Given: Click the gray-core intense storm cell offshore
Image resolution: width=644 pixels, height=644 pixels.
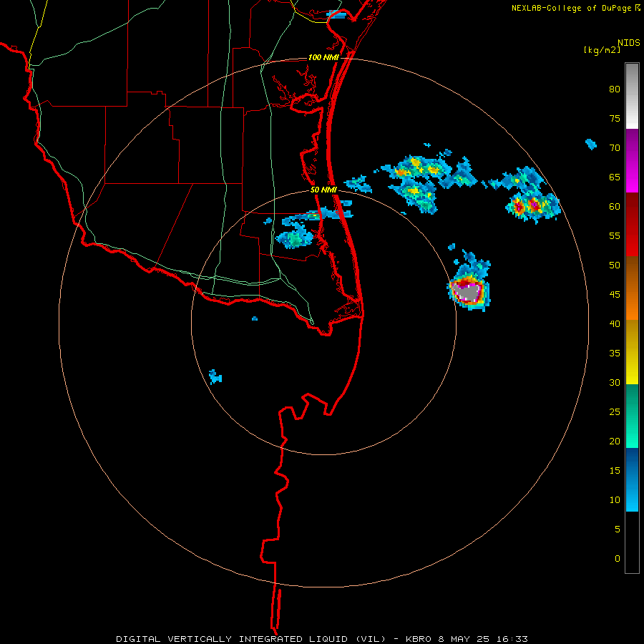Looking at the screenshot, I should (469, 291).
